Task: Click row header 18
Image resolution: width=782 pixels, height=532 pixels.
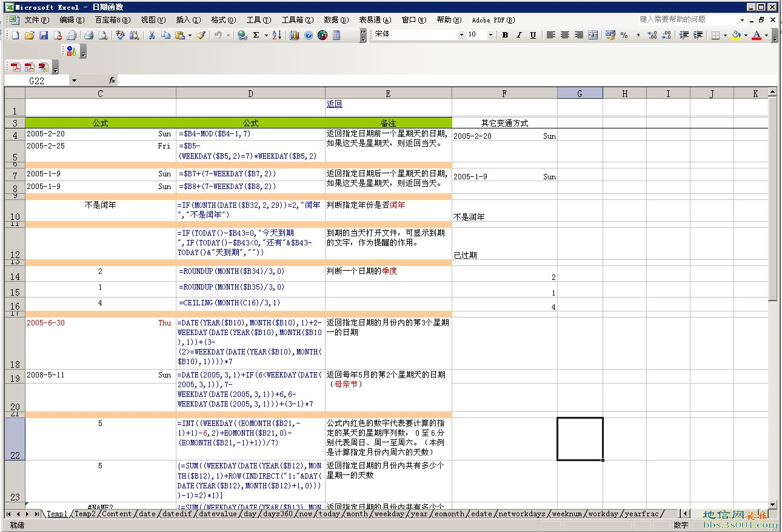Action: point(15,344)
